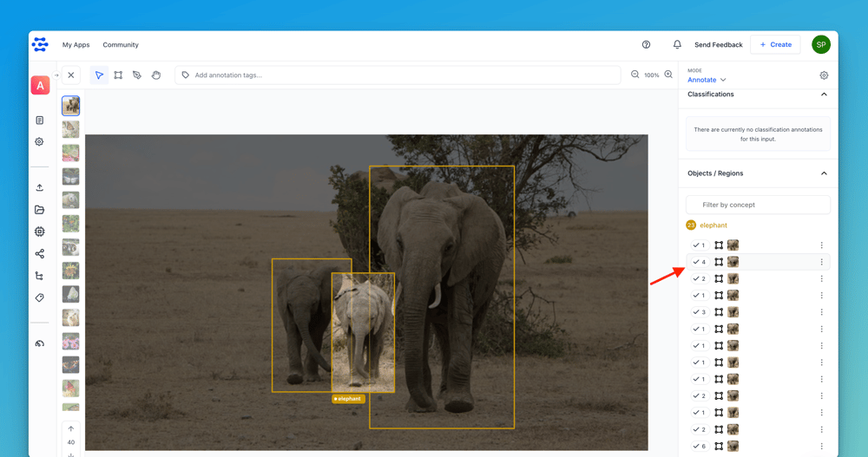Image resolution: width=868 pixels, height=457 pixels.
Task: Go to the Community page
Action: point(121,45)
